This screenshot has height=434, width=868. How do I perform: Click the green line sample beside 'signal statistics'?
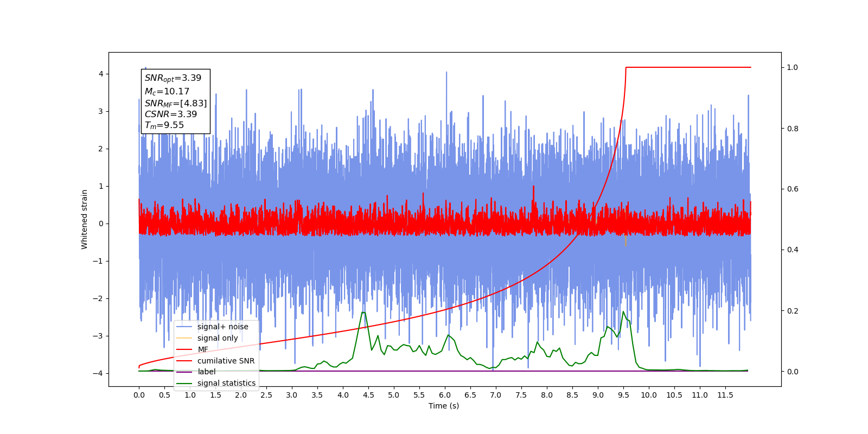click(184, 383)
